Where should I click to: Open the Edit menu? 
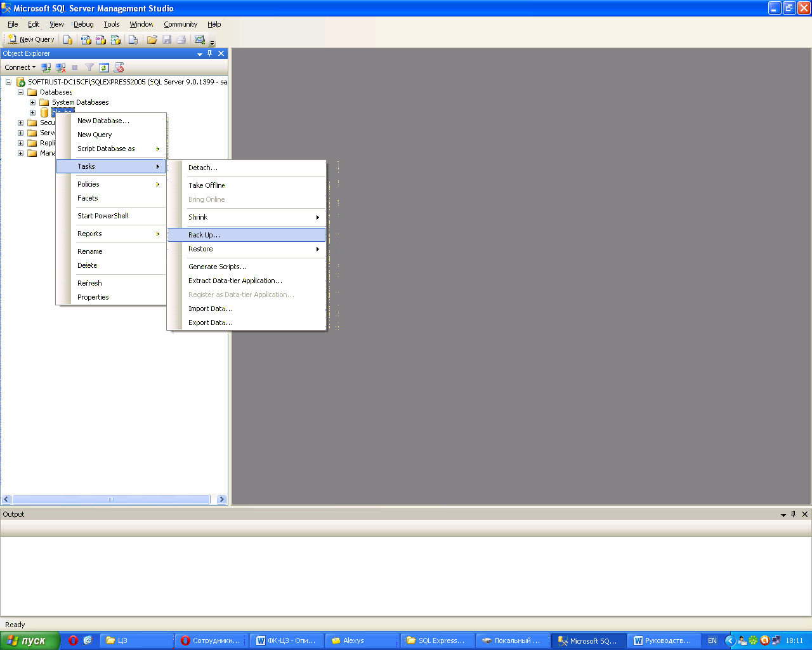click(34, 24)
